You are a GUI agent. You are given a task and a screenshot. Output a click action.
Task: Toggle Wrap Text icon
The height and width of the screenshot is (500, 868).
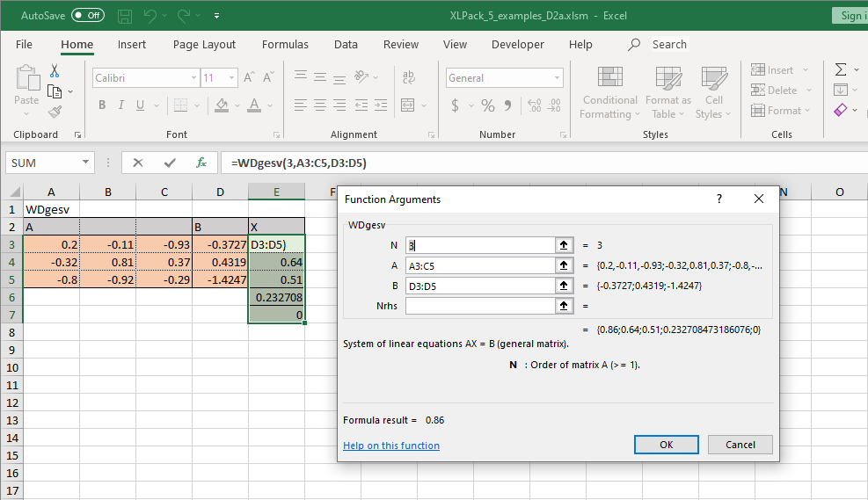click(x=409, y=76)
